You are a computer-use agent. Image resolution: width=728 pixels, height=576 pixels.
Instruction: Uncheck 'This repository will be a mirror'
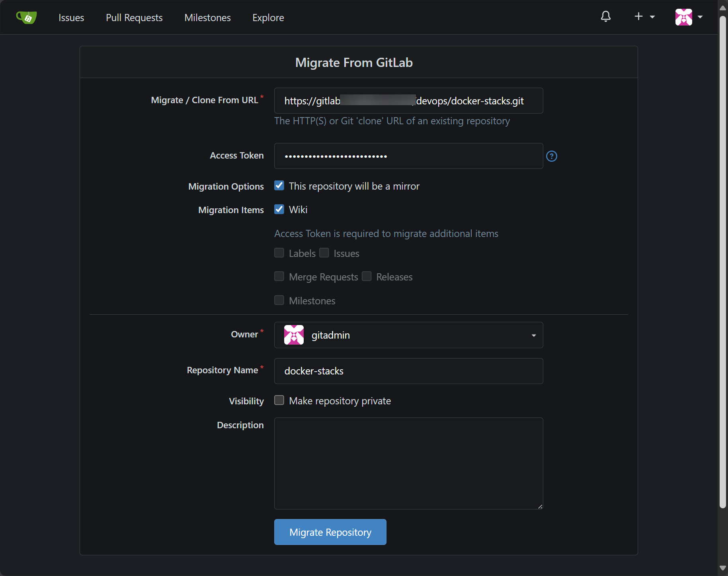tap(279, 186)
